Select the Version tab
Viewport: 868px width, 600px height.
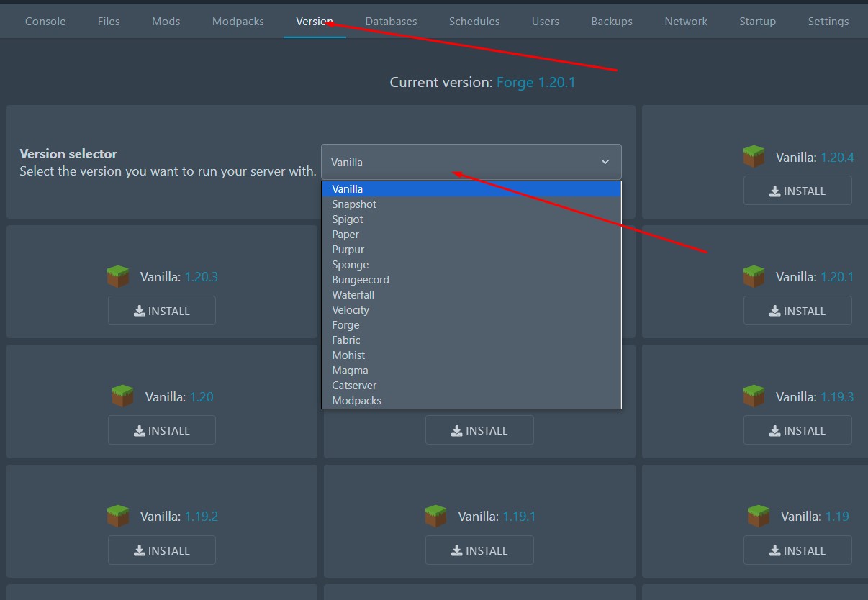point(315,21)
